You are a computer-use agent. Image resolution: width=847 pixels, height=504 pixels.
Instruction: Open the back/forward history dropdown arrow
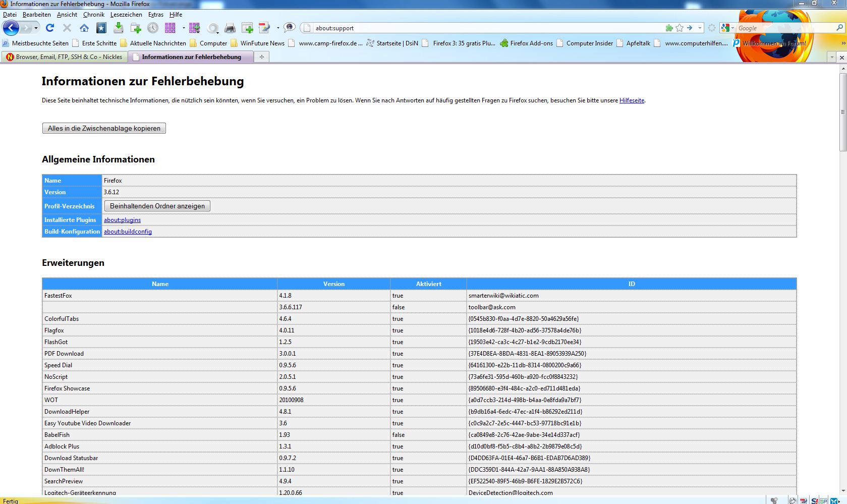[x=36, y=28]
